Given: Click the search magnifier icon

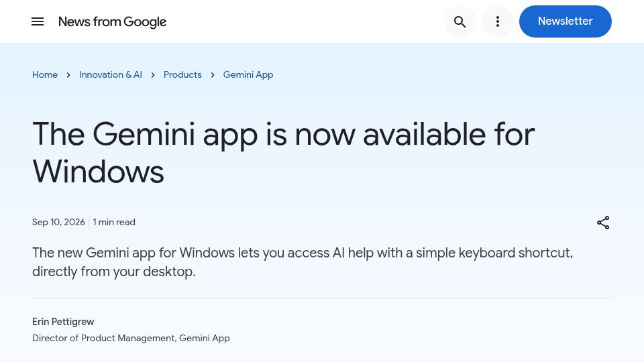Looking at the screenshot, I should 460,21.
